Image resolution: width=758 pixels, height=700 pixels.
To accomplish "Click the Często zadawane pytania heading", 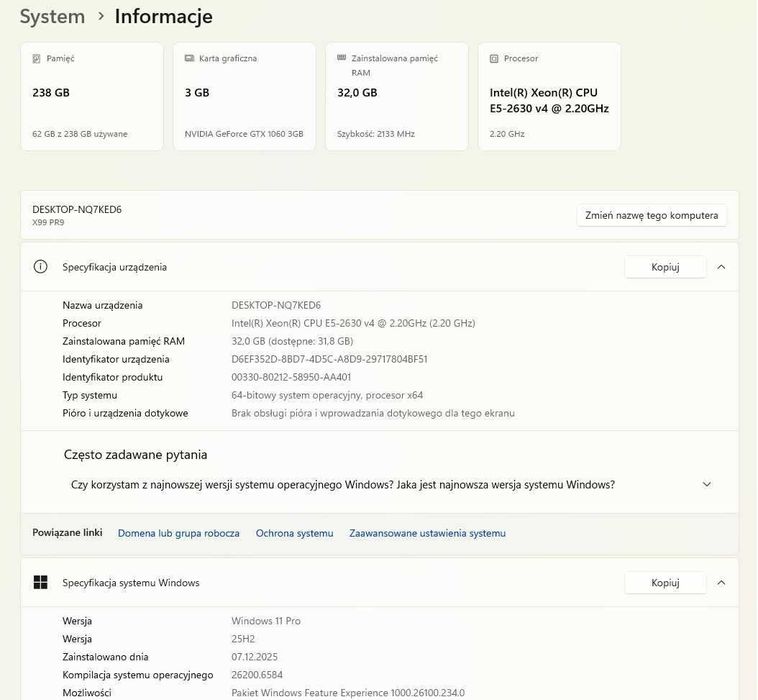I will 135,455.
